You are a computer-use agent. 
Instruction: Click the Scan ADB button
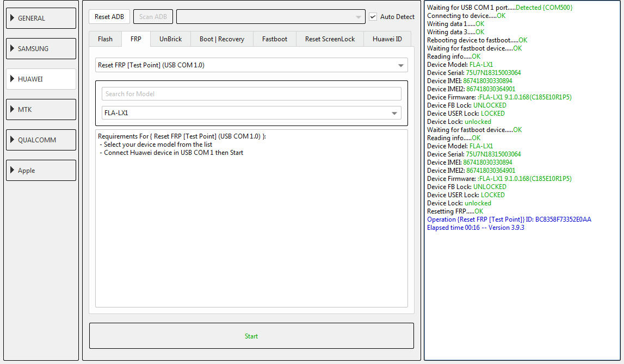pyautogui.click(x=153, y=17)
